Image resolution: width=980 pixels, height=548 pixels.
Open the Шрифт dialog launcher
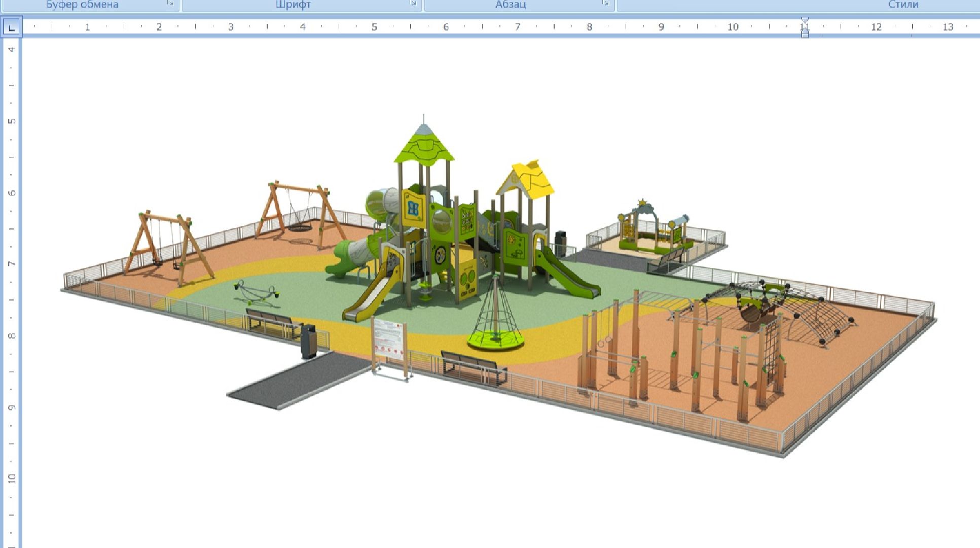413,4
